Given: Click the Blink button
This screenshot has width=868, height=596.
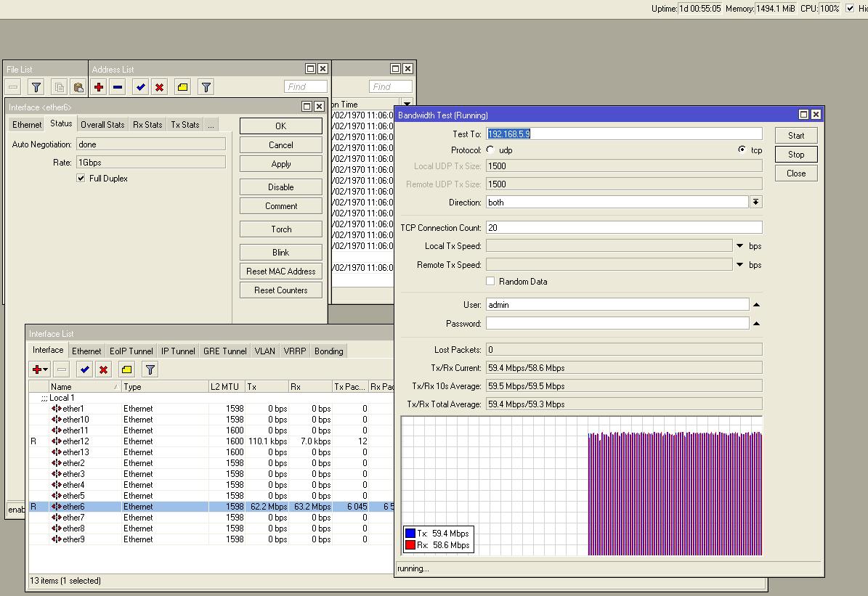Looking at the screenshot, I should click(x=280, y=253).
